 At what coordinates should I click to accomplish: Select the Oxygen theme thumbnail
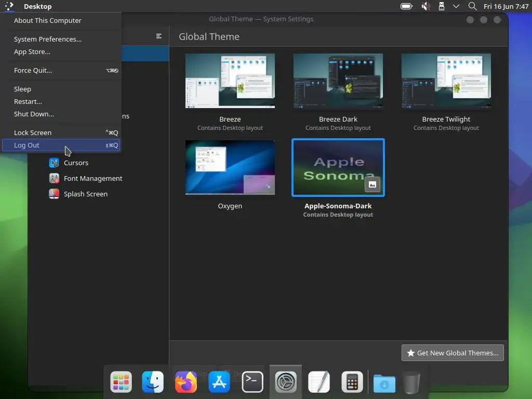[x=230, y=167]
